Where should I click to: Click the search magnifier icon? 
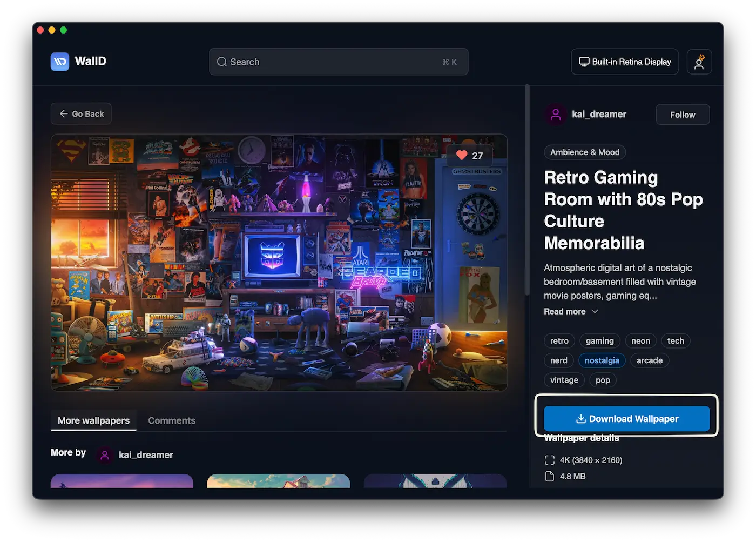coord(221,62)
